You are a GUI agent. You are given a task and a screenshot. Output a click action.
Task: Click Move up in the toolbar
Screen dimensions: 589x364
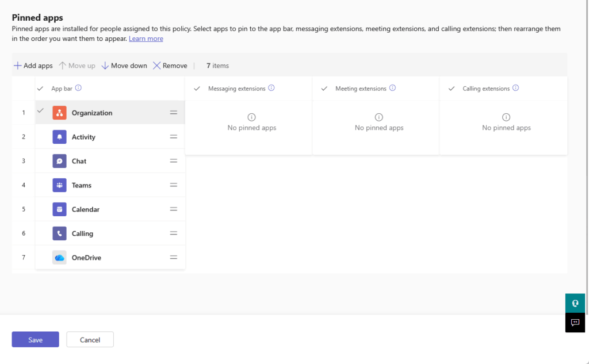click(x=77, y=66)
